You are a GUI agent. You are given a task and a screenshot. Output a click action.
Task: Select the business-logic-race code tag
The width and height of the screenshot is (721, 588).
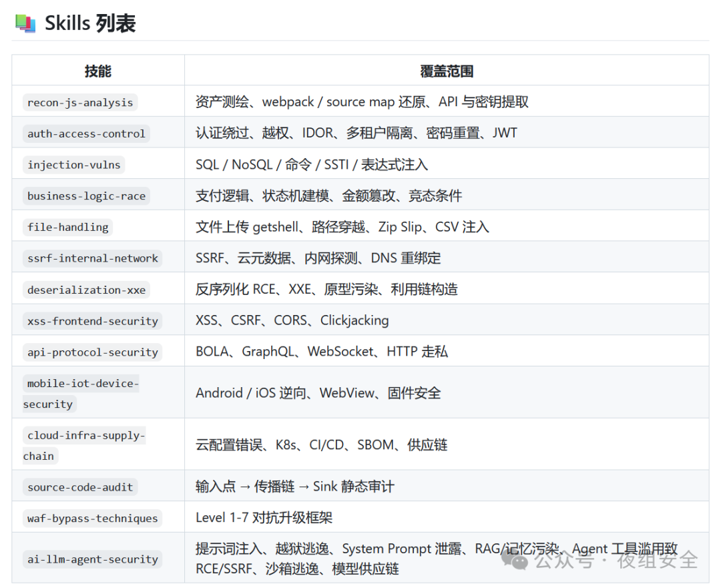(86, 196)
